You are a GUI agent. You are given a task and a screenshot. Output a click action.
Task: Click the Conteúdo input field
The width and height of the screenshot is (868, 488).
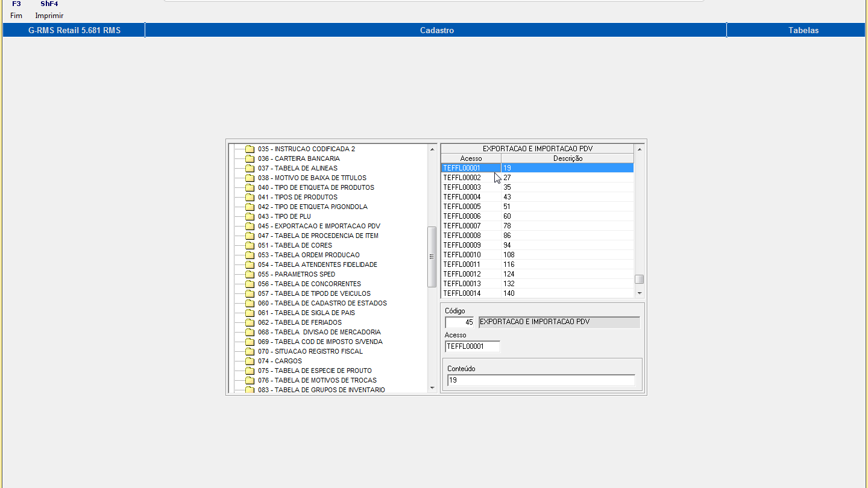[541, 380]
